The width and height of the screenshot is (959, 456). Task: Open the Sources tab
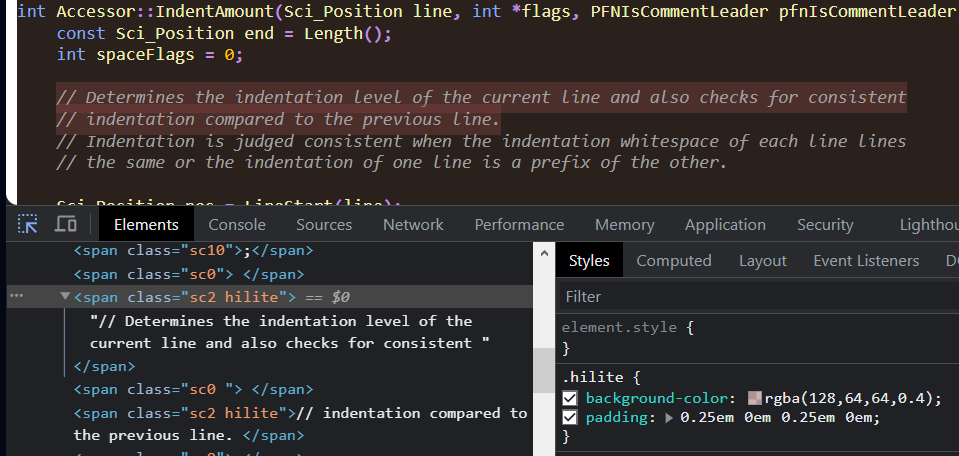324,225
